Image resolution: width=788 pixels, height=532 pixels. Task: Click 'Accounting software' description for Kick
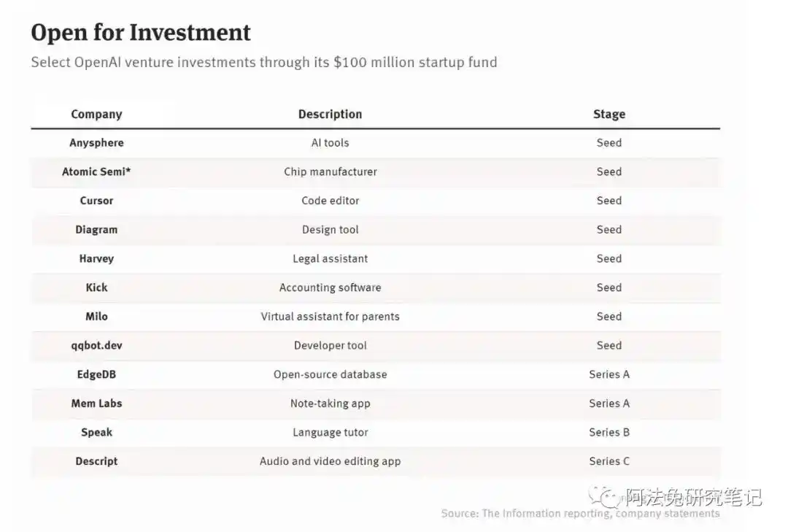click(x=330, y=288)
